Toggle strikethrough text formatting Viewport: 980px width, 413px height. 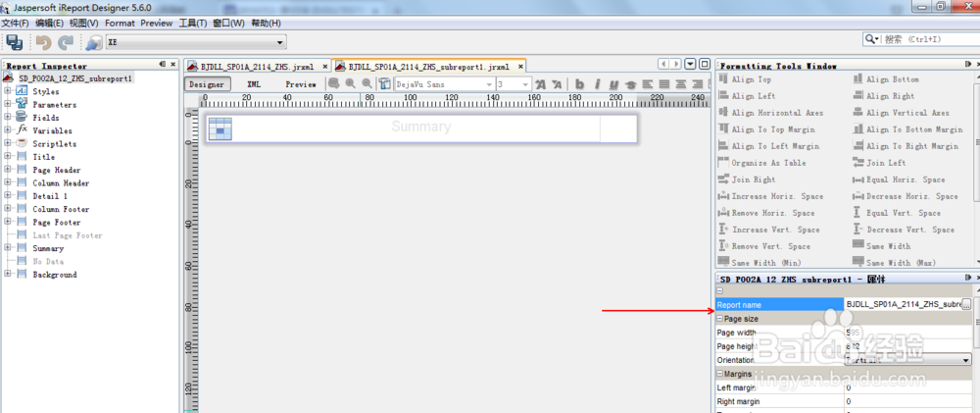pyautogui.click(x=630, y=83)
